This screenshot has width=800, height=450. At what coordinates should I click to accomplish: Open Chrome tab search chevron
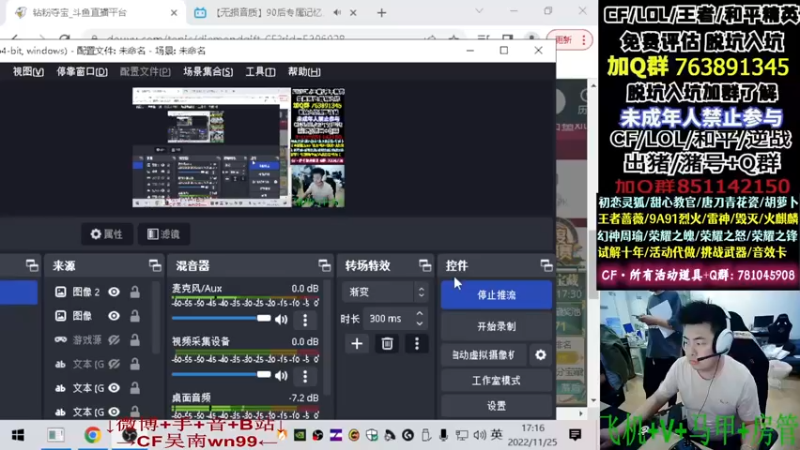[479, 11]
